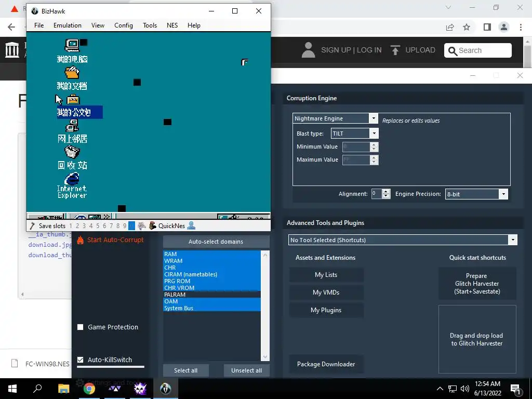
Task: Click Unselect all domains button
Action: (x=247, y=370)
